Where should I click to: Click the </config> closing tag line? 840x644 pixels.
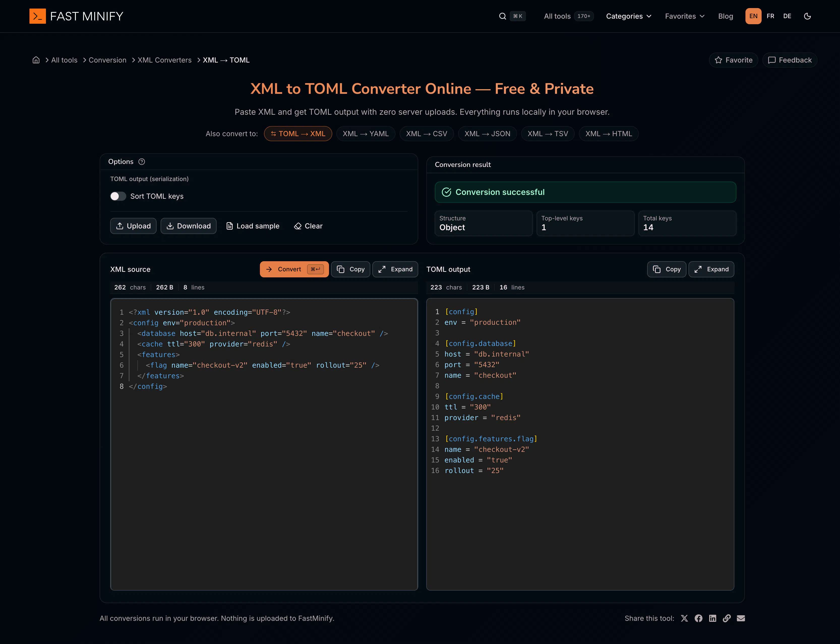click(x=148, y=386)
